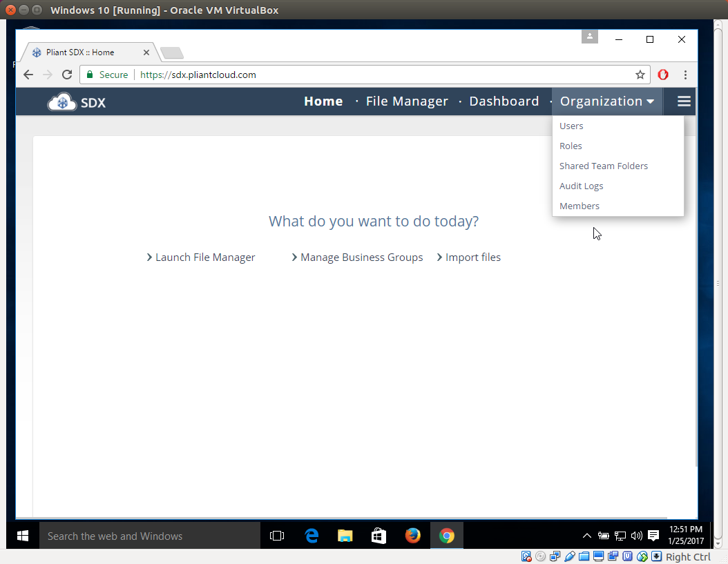Bookmark this page with the star
This screenshot has width=728, height=564.
(640, 75)
